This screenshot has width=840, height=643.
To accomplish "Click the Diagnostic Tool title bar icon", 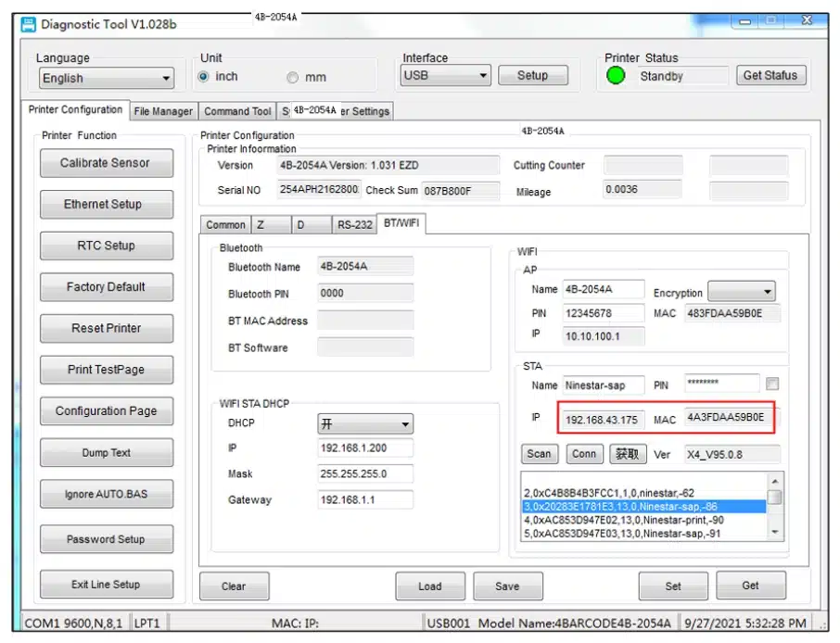I will (x=28, y=24).
